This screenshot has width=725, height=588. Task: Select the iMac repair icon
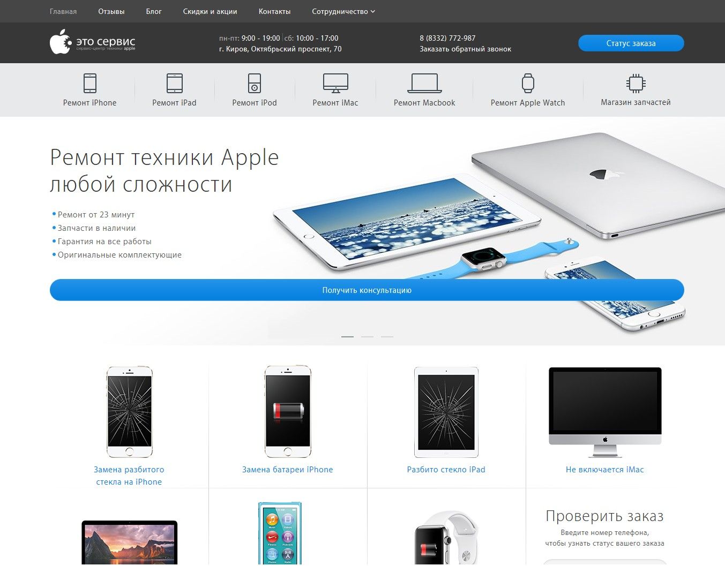pyautogui.click(x=335, y=84)
